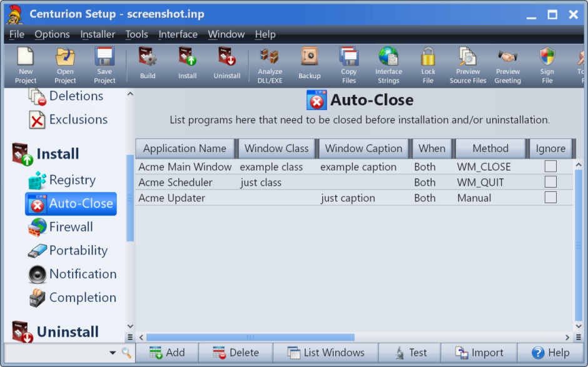The width and height of the screenshot is (588, 367).
Task: Click the Delete button
Action: coord(235,353)
